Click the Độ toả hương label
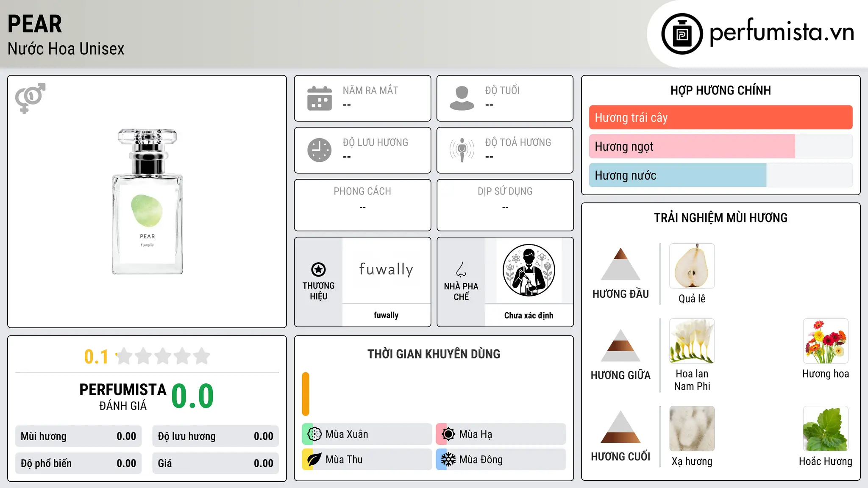This screenshot has width=868, height=488. (x=518, y=142)
